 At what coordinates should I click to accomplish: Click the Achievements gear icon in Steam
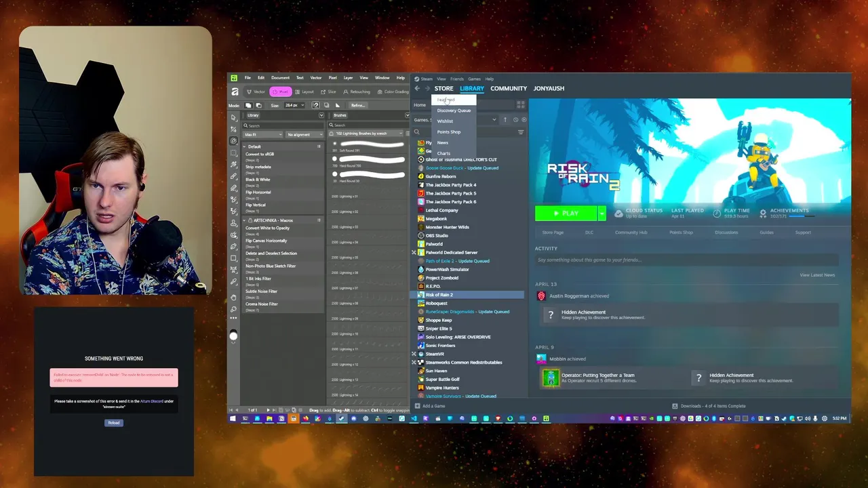pos(763,213)
